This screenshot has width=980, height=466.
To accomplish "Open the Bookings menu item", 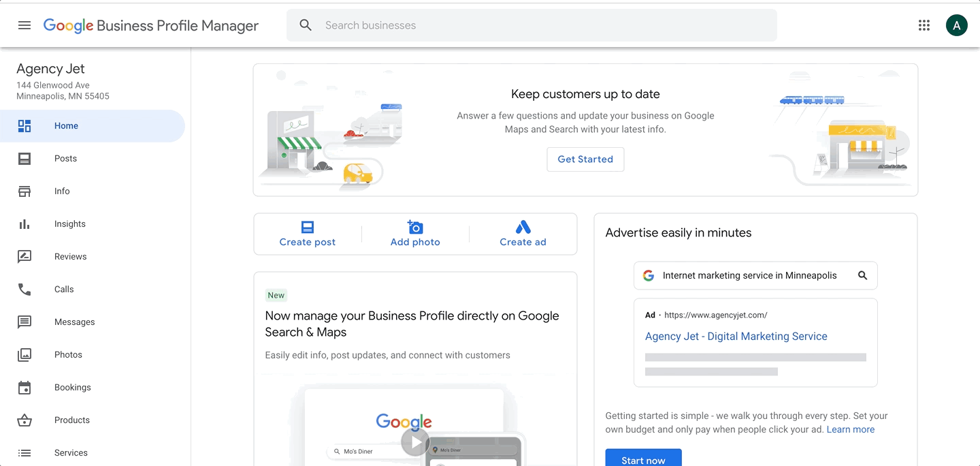I will (93, 388).
